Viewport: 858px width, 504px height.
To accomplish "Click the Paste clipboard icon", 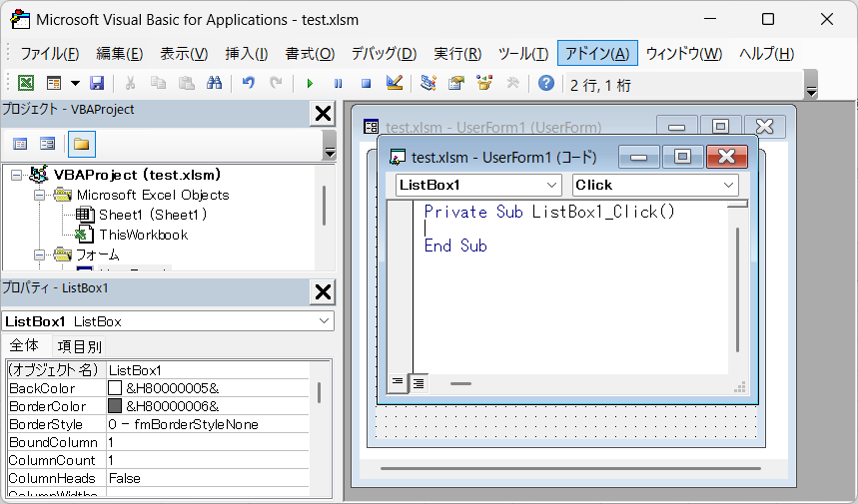I will pos(187,83).
